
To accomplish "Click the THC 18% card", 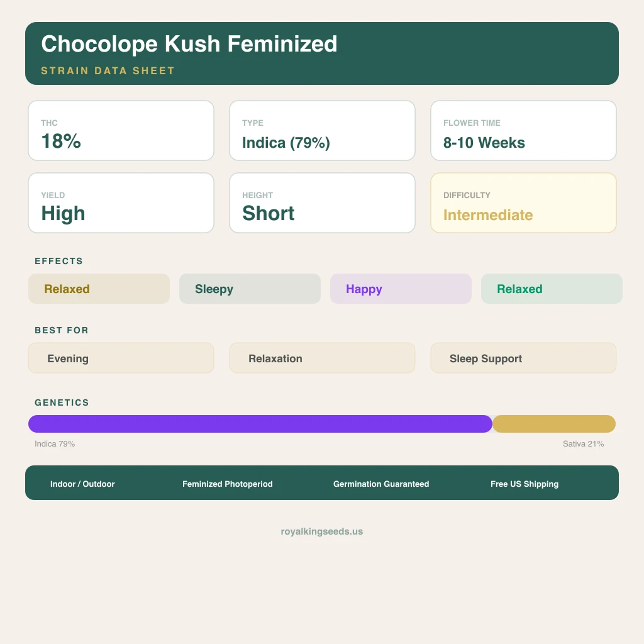I will (121, 131).
